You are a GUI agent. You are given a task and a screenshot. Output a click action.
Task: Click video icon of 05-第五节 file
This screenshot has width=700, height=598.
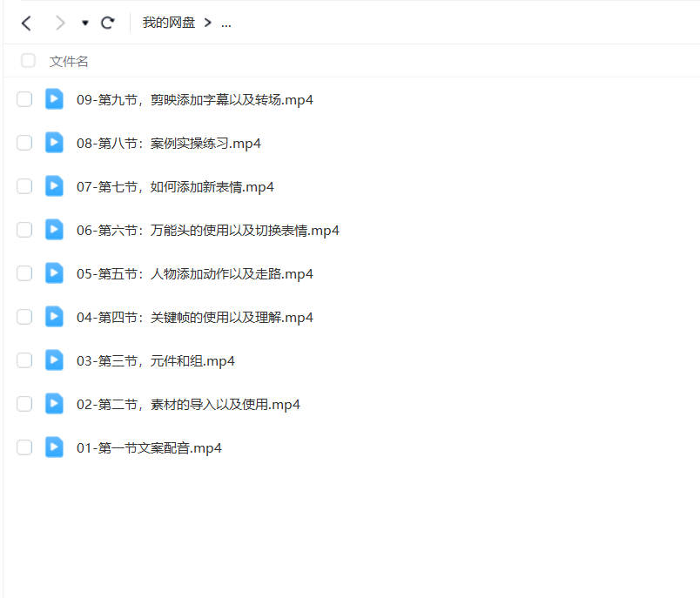pos(54,273)
